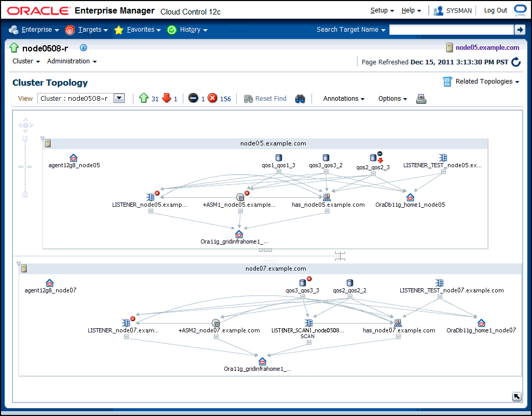532x416 pixels.
Task: Click the LISTENER_node07 listener icon
Action: point(126,323)
